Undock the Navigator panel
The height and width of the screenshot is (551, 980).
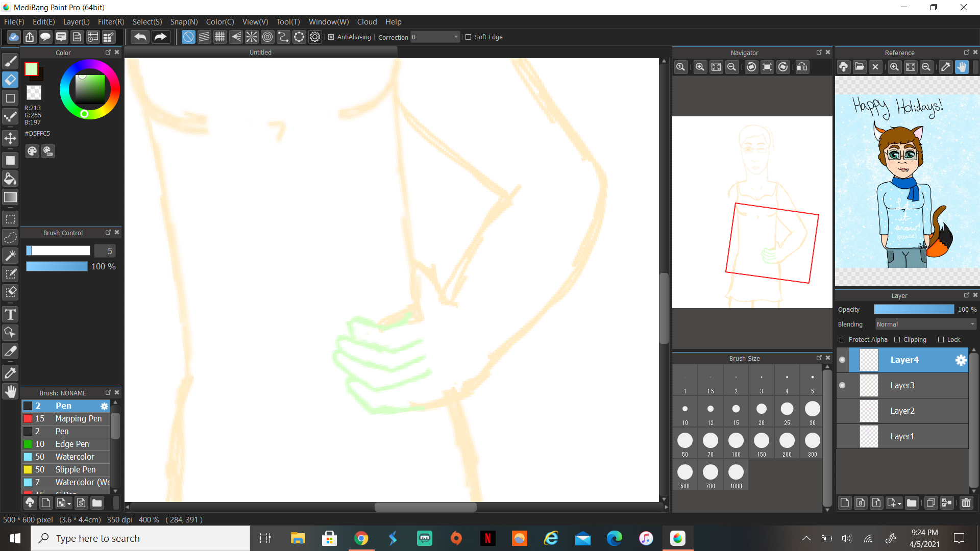tap(819, 53)
